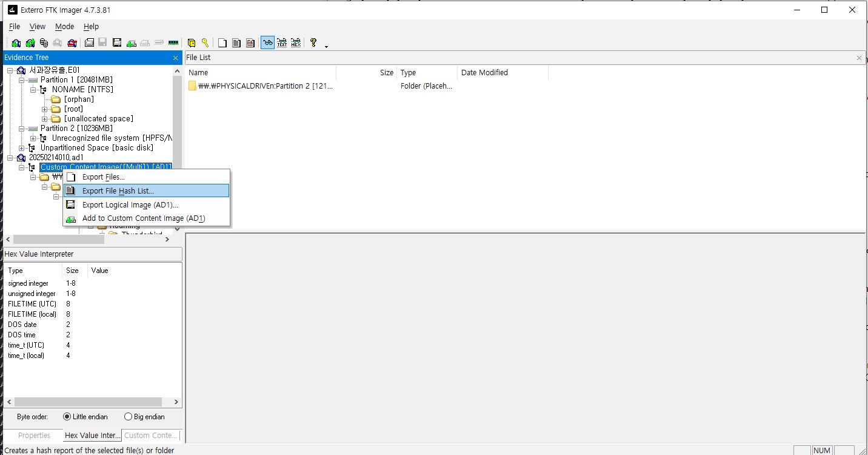868x455 pixels.
Task: Sort file list by the Name column
Action: 261,73
